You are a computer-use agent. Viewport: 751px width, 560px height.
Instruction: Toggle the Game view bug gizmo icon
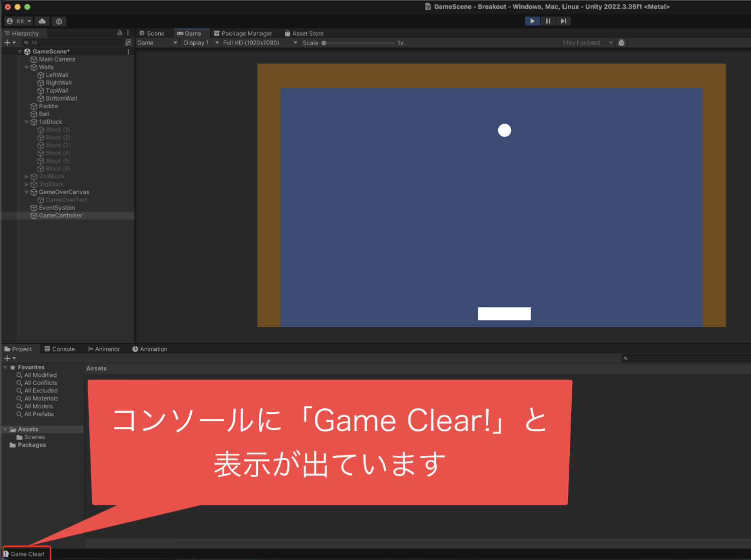pos(621,43)
